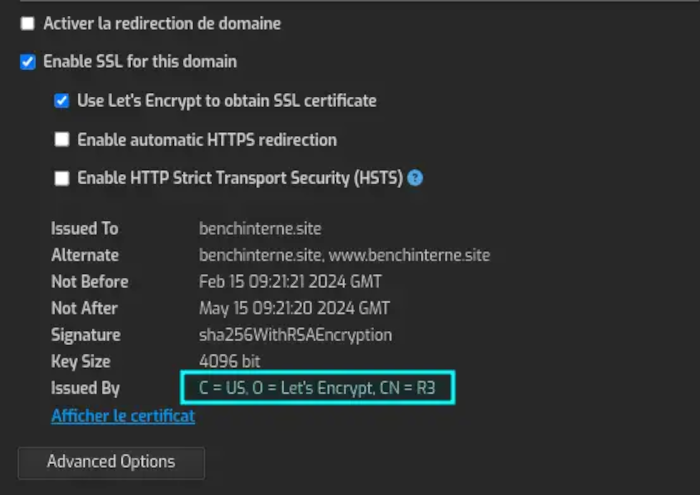This screenshot has height=495, width=700.
Task: Click the Signature field label
Action: (x=85, y=335)
